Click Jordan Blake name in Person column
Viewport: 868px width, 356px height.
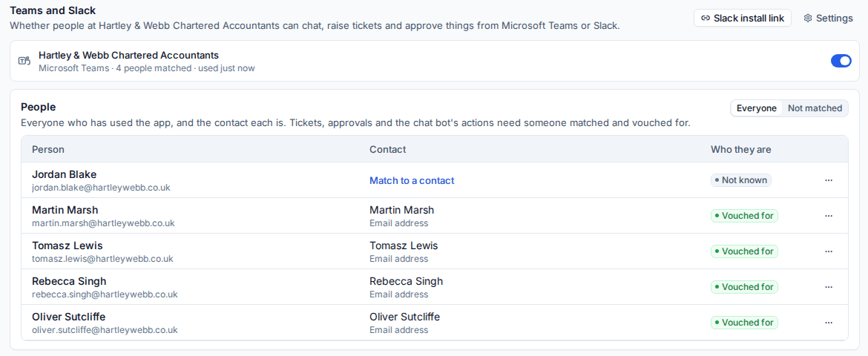coord(65,174)
